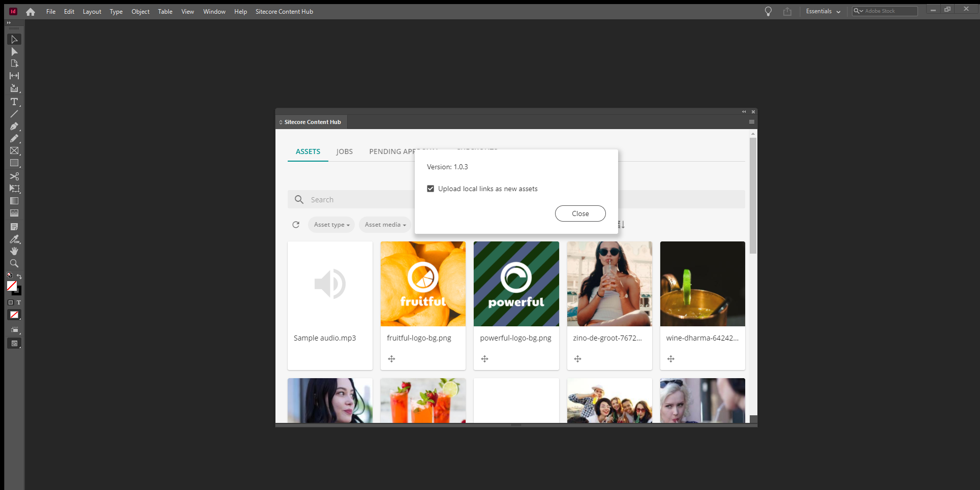Viewport: 980px width, 490px height.
Task: Uncheck Upload local links as new assets
Action: [431, 188]
